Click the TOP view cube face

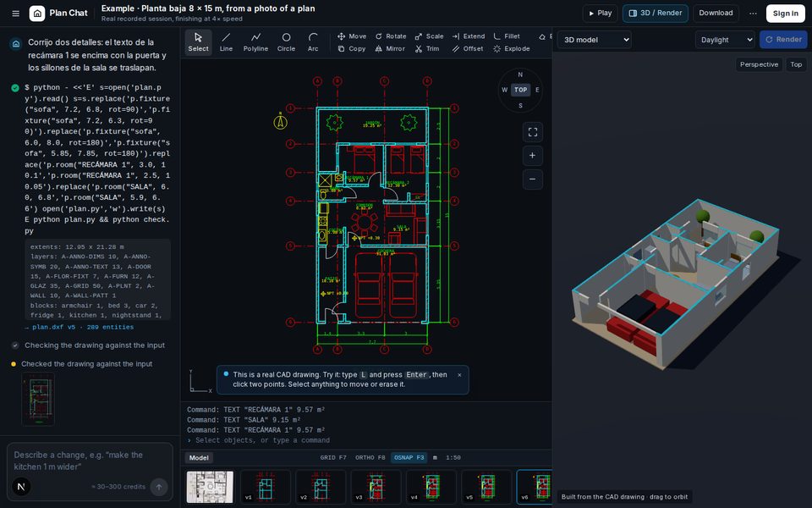tap(520, 90)
